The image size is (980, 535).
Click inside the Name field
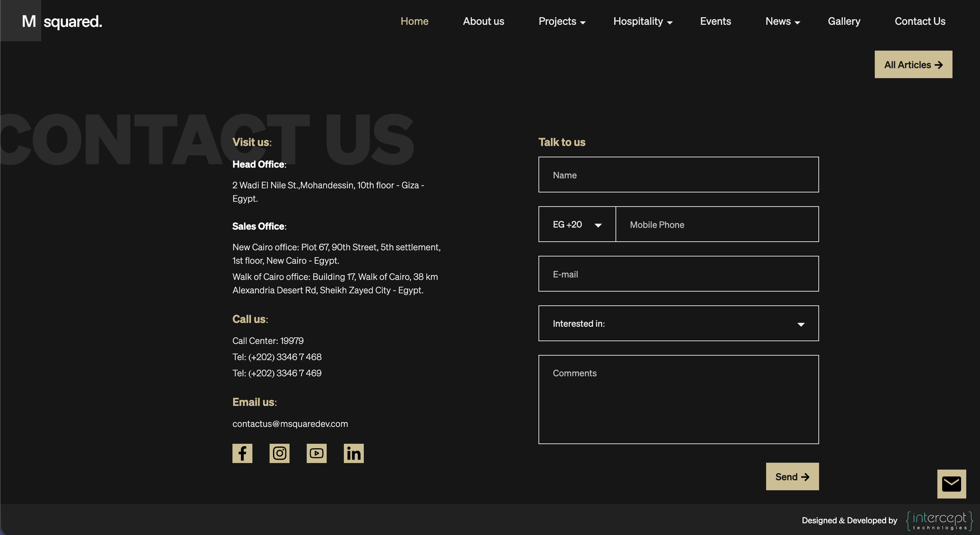678,175
